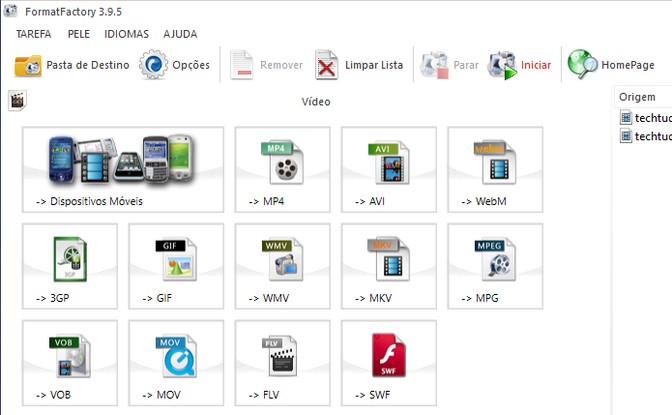The image size is (672, 415).
Task: Click the Remover list item button
Action: [x=266, y=65]
